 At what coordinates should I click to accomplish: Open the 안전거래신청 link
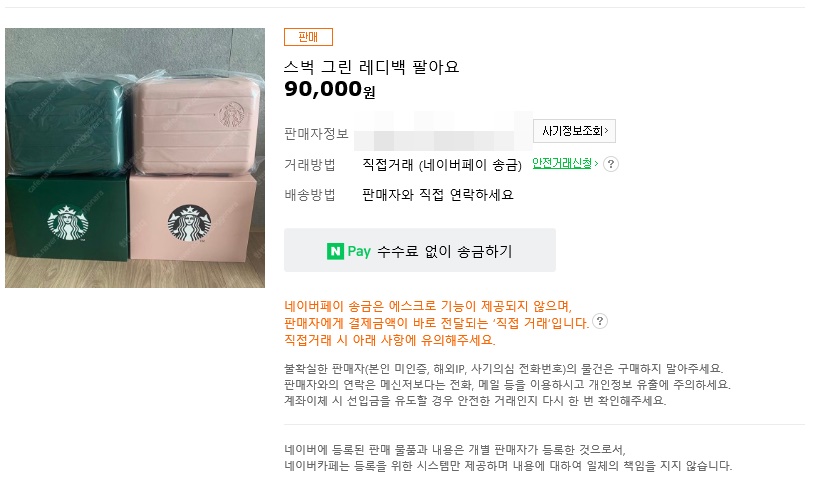(565, 163)
